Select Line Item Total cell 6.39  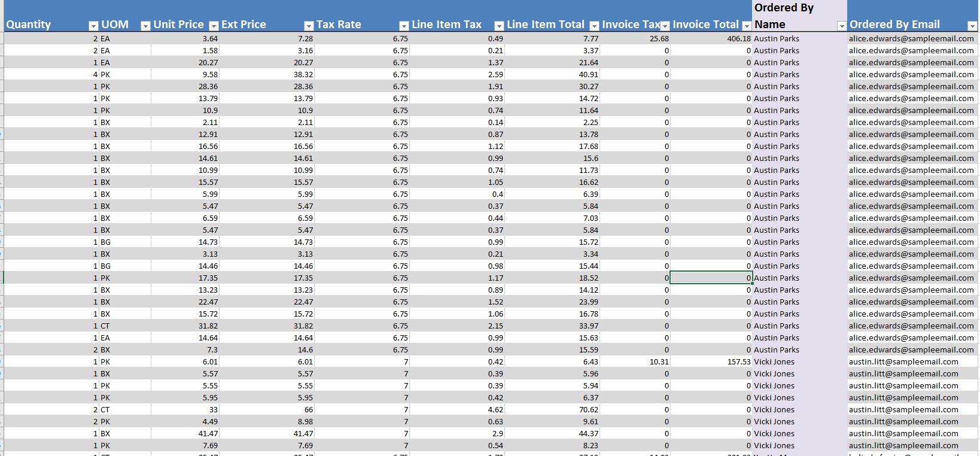tap(552, 194)
